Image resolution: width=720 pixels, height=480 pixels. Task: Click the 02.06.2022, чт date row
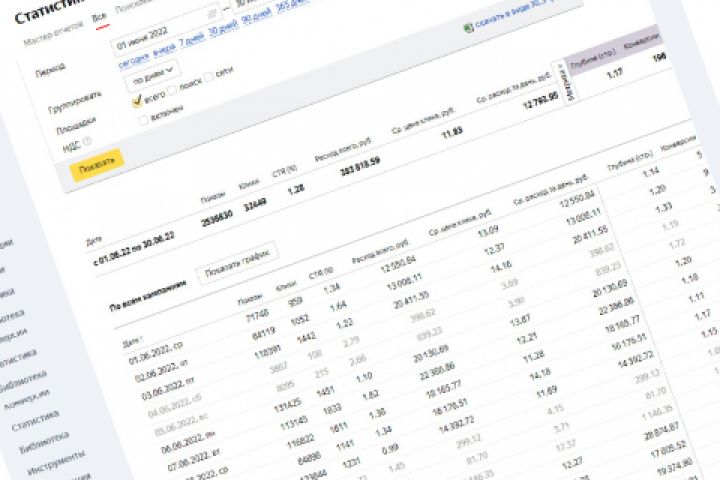161,372
